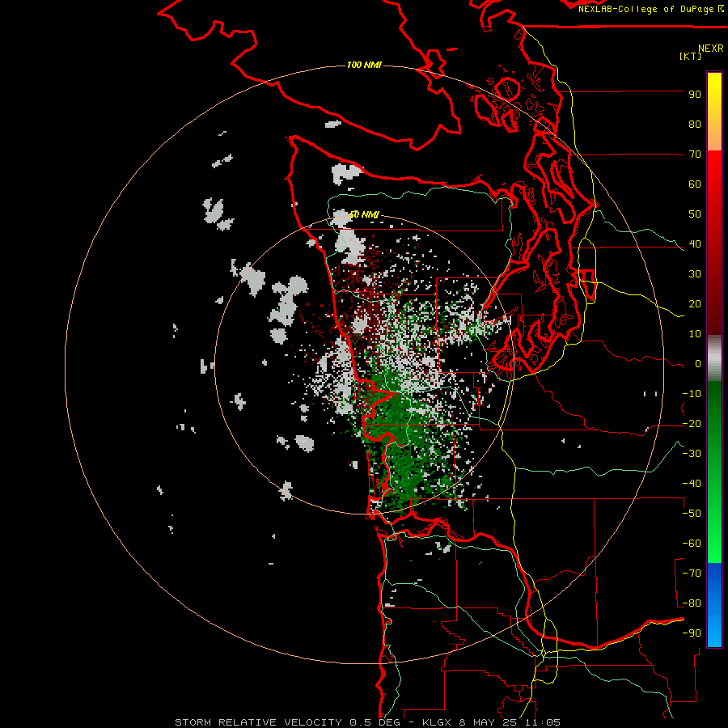Click the 50 NMI range ring label
The height and width of the screenshot is (728, 728).
(x=364, y=214)
